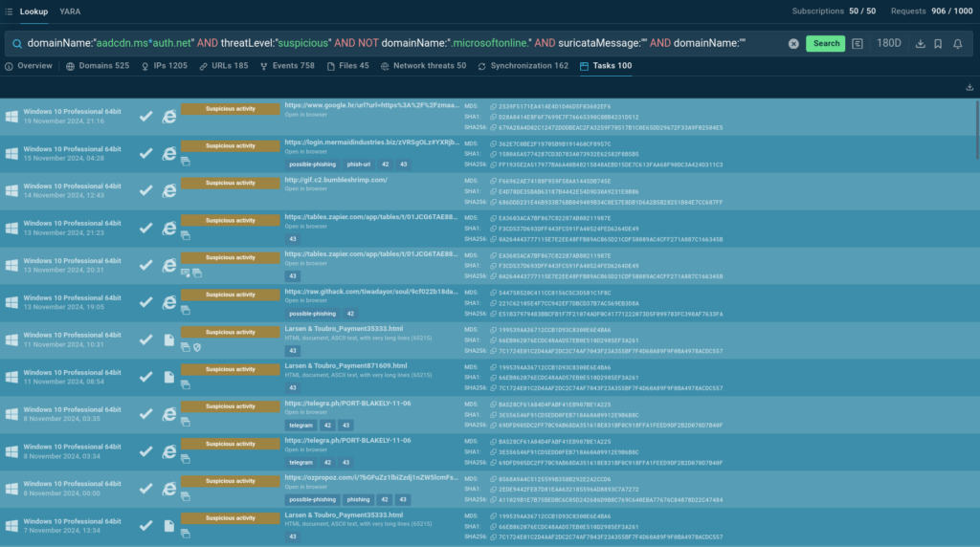Screen dimensions: 980x547
Task: Bookmark the current query
Action: pos(938,44)
